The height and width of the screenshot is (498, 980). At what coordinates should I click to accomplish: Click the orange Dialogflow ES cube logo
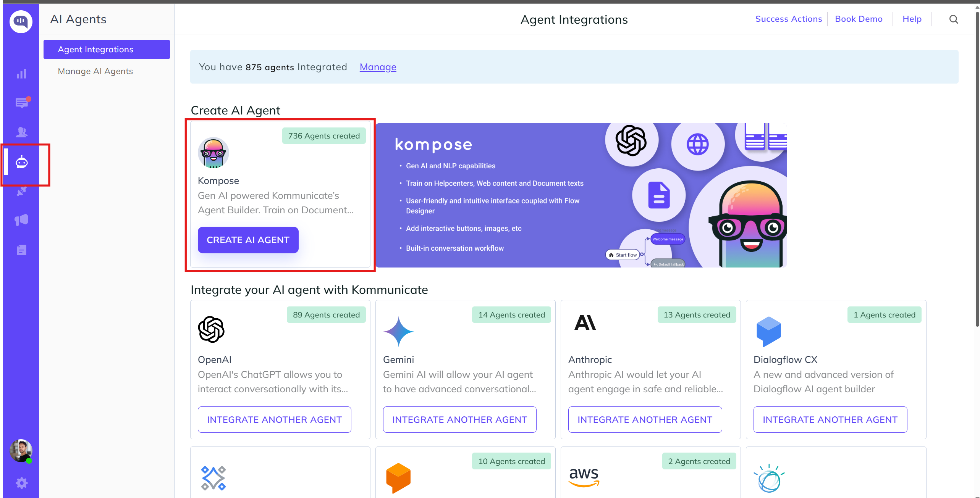point(398,478)
